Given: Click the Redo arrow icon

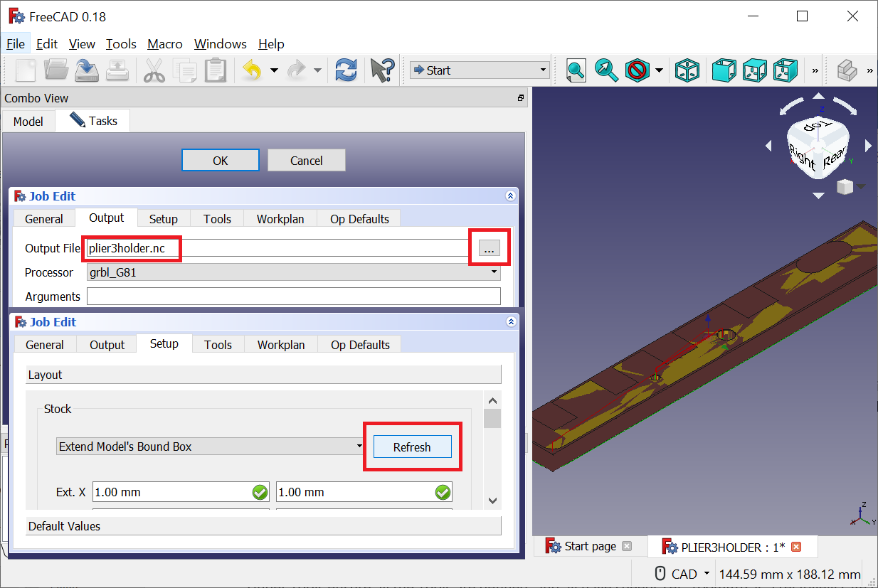Looking at the screenshot, I should coord(296,70).
